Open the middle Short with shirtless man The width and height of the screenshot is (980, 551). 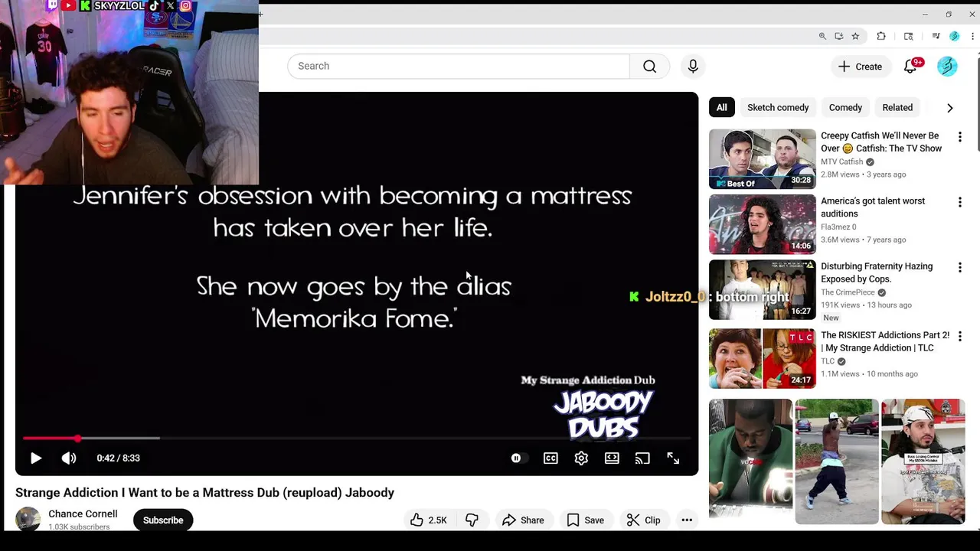[x=837, y=461]
